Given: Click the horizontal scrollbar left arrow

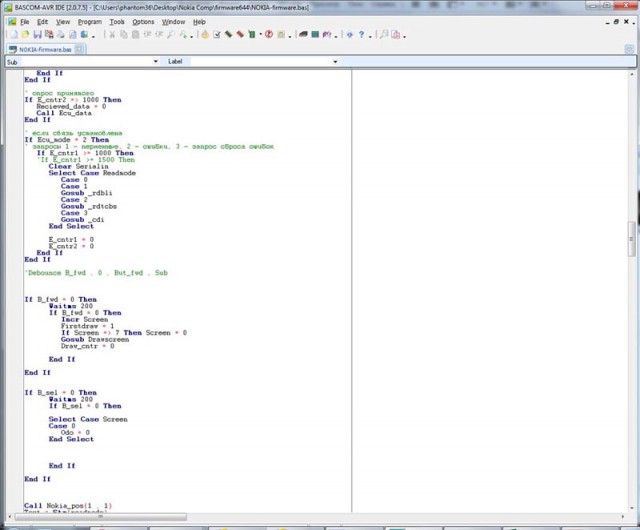Looking at the screenshot, I should tap(10, 517).
